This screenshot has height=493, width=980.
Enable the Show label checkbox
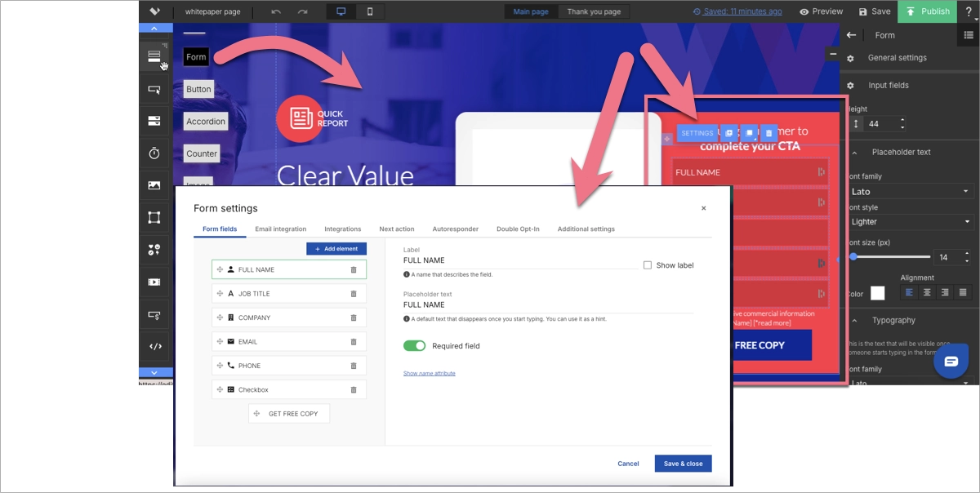click(x=648, y=265)
